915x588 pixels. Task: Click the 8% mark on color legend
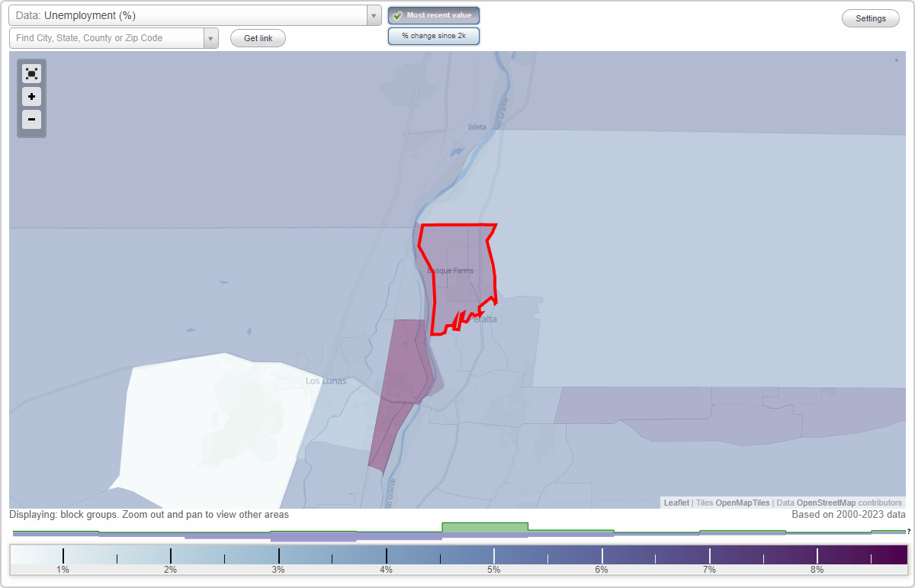[x=817, y=569]
